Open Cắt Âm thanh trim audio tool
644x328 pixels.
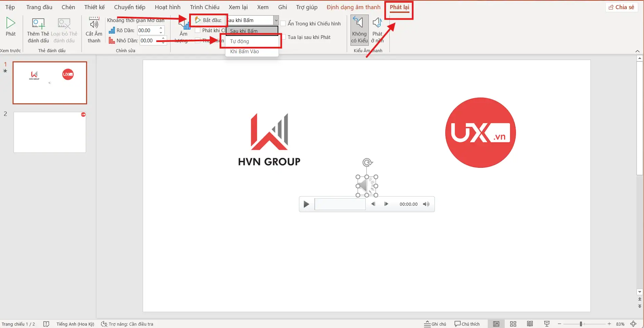94,23
